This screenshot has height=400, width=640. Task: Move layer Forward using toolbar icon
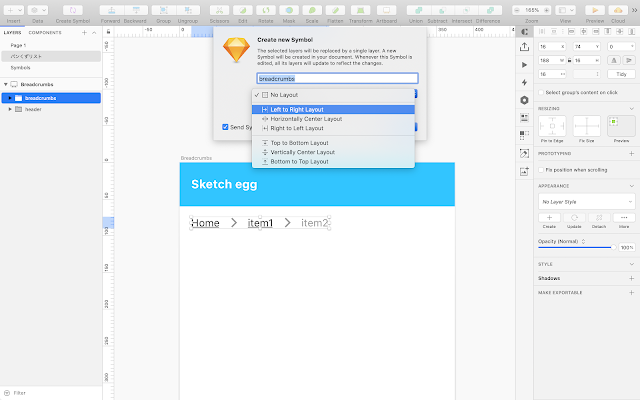[111, 10]
